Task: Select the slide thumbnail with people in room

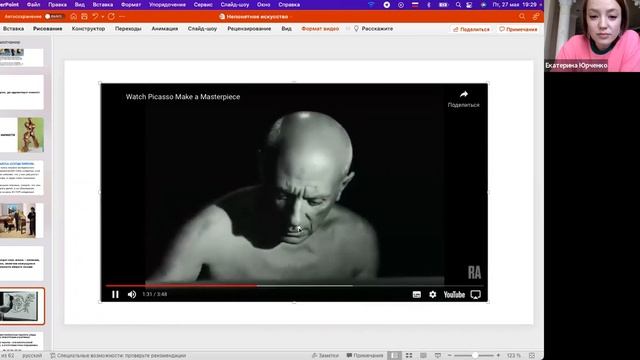Action: click(22, 221)
